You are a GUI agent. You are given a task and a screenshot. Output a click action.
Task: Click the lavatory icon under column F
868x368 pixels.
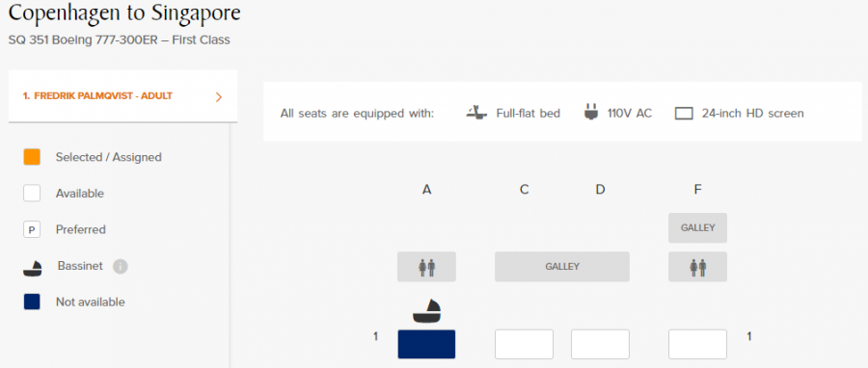click(x=697, y=267)
